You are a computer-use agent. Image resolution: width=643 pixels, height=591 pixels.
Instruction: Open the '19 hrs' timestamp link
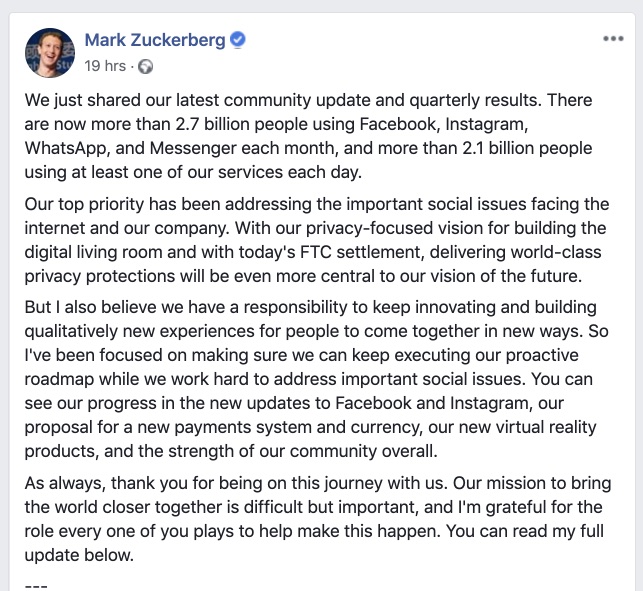105,66
